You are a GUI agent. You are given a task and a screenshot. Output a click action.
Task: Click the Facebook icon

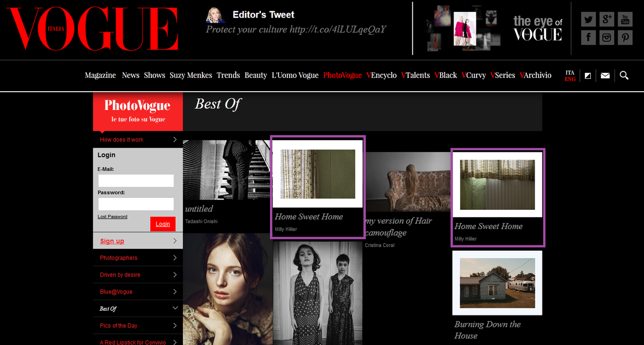pos(588,37)
